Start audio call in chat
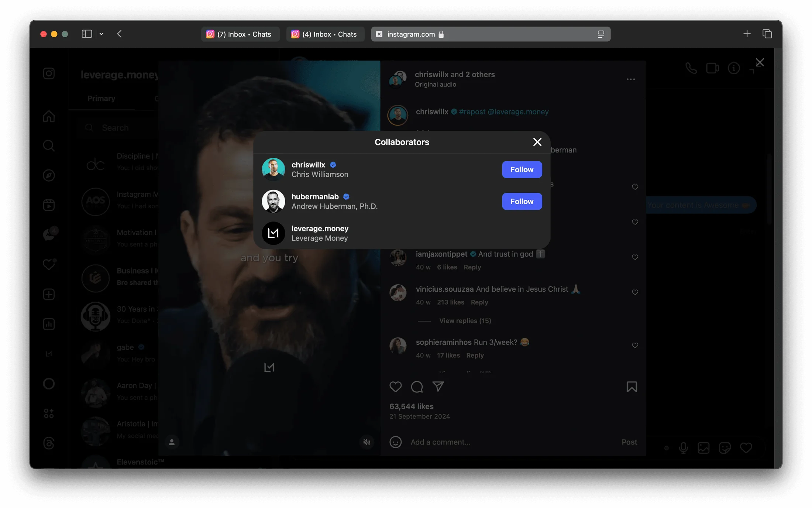Screen dimensions: 812x508 [691, 68]
